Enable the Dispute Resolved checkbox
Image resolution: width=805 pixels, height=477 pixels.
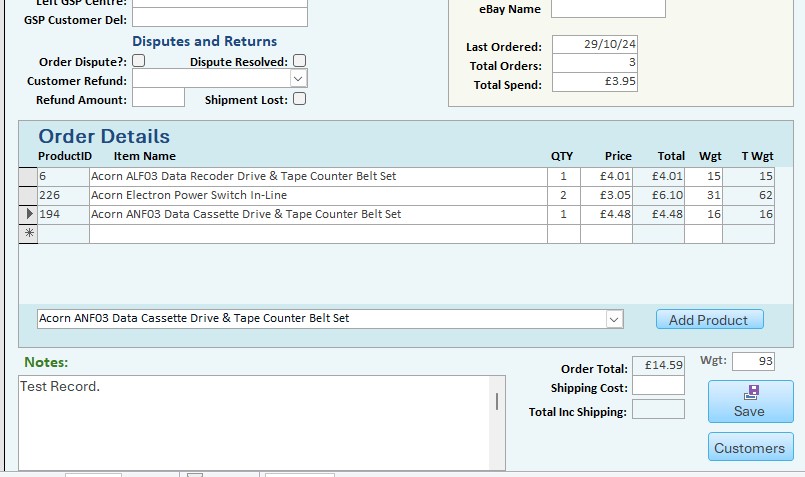[x=299, y=62]
